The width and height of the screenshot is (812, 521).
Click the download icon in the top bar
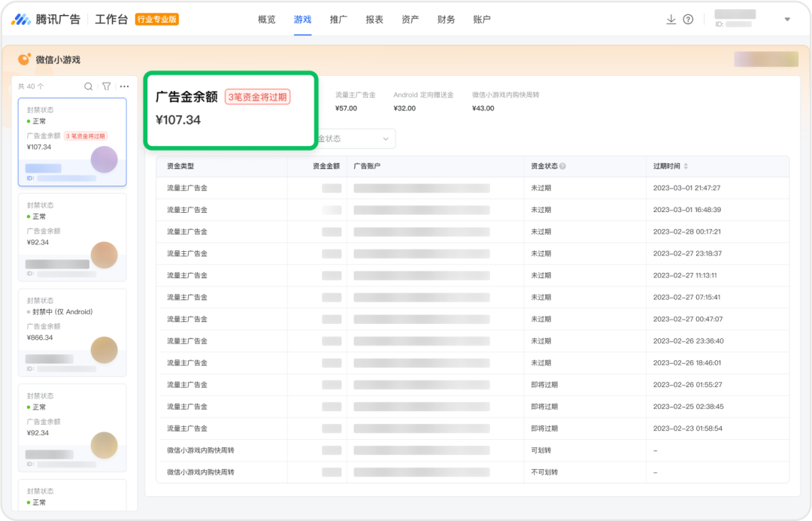point(671,19)
